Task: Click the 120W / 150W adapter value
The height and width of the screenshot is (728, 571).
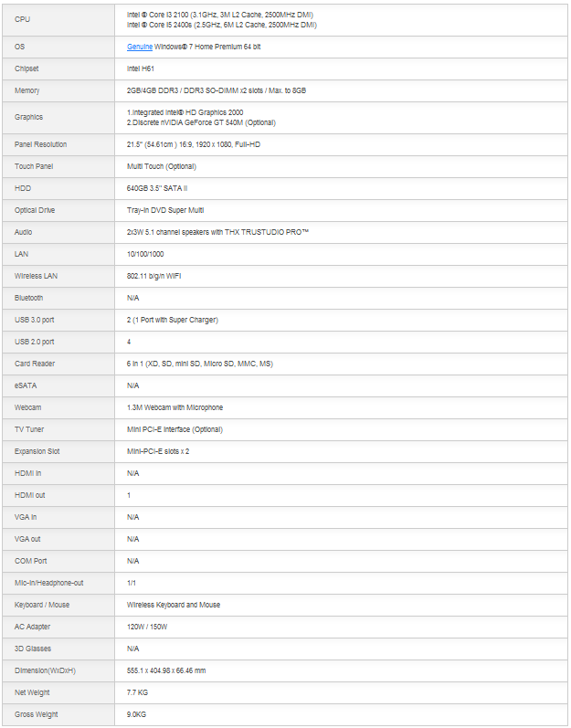Action: click(147, 627)
